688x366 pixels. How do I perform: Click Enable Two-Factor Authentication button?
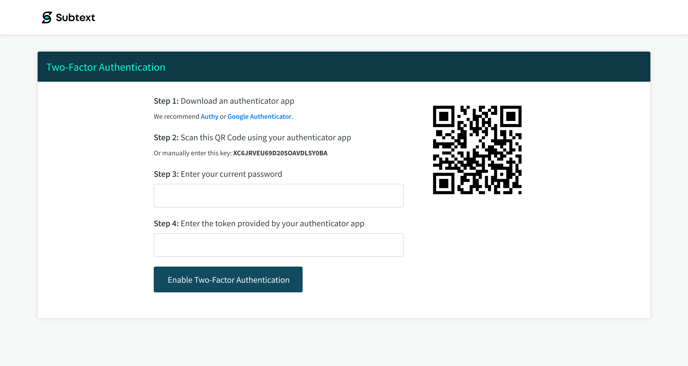tap(228, 280)
